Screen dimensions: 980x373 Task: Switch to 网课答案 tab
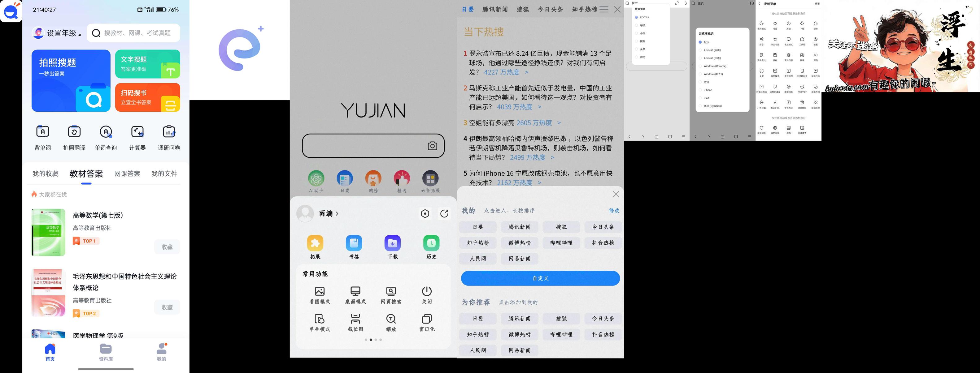click(127, 174)
